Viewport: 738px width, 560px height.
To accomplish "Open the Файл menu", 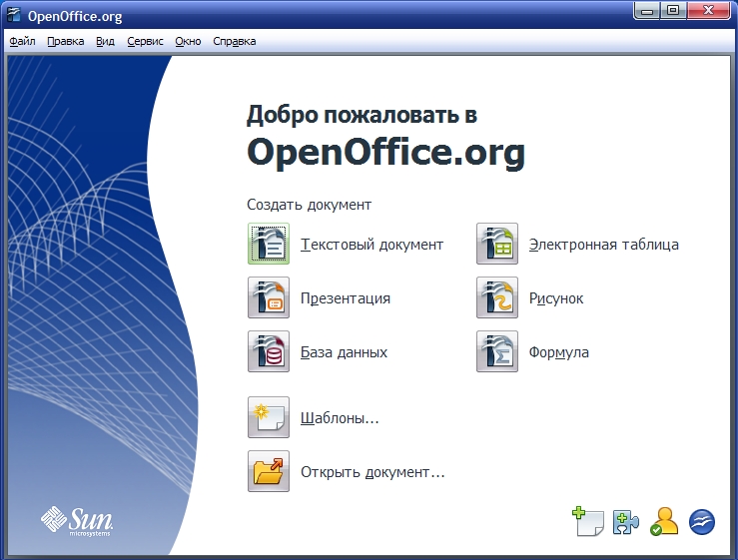I will (x=22, y=42).
